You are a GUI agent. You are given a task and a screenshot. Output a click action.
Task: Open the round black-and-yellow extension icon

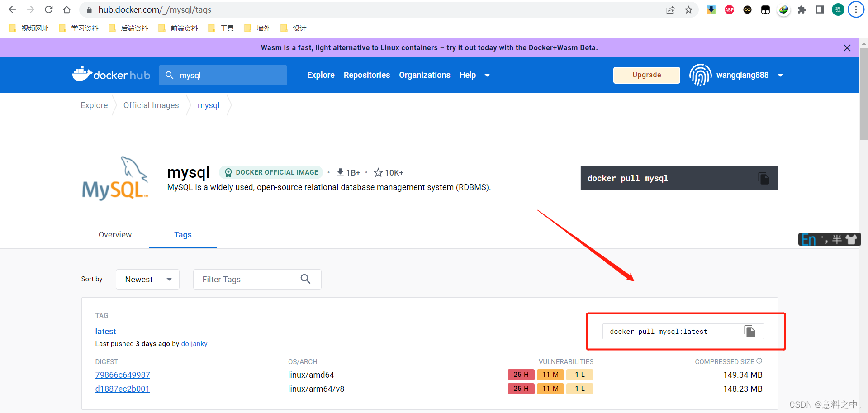pyautogui.click(x=747, y=10)
